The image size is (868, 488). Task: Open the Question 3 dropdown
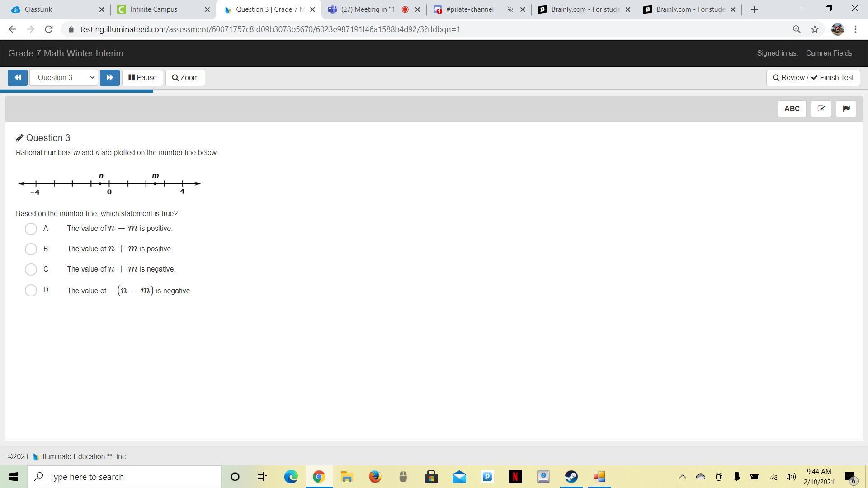click(64, 78)
